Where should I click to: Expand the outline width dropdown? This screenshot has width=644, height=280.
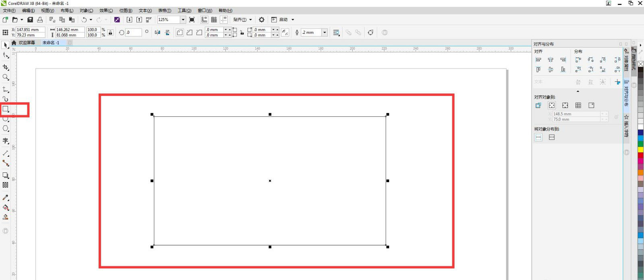pos(324,33)
